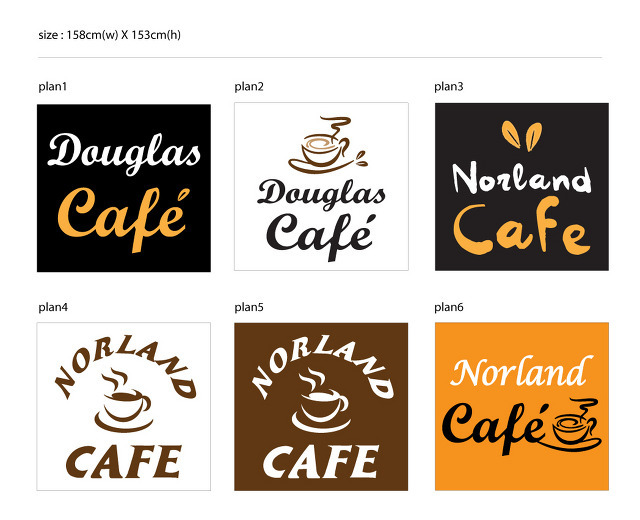The image size is (640, 520).
Task: Click the 'plan3' label
Action: [449, 87]
